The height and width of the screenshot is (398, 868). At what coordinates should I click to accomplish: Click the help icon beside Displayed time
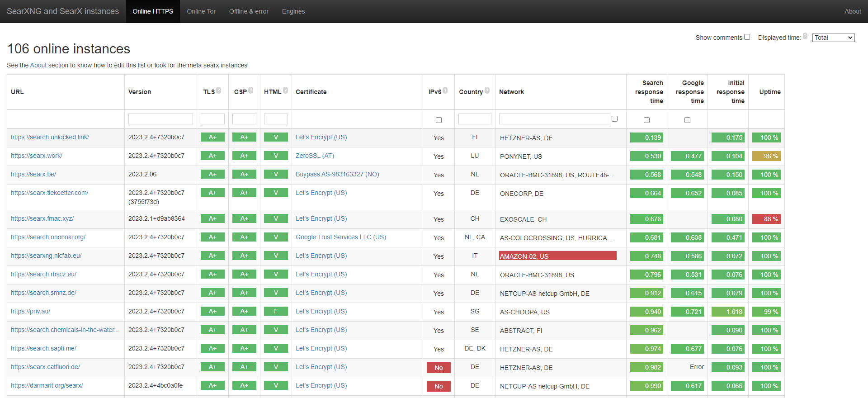805,36
